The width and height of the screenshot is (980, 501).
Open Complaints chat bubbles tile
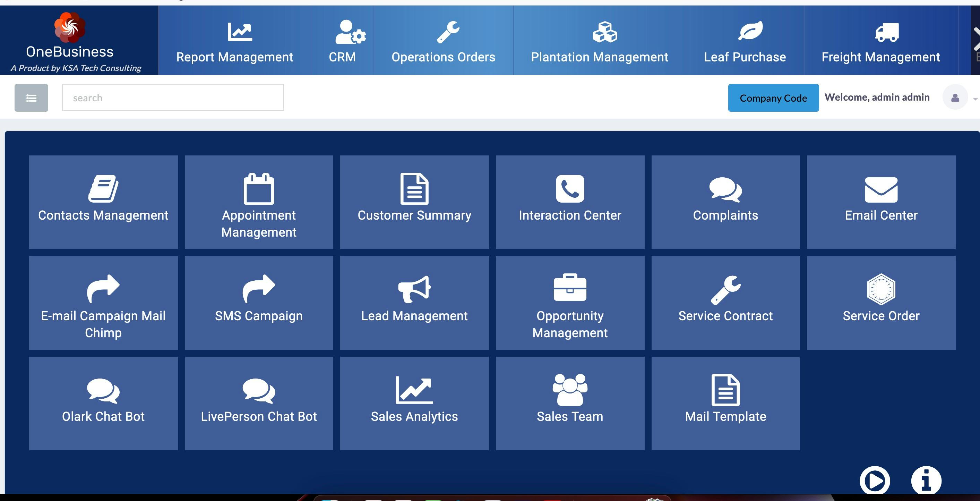[x=725, y=202]
